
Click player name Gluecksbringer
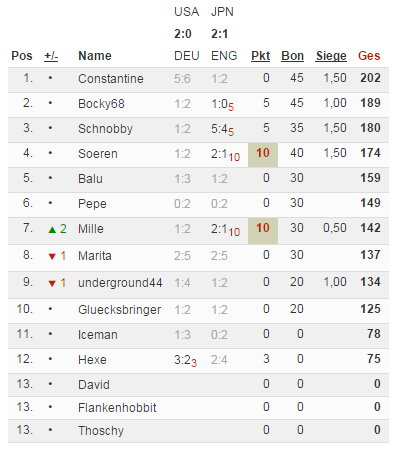(x=119, y=310)
